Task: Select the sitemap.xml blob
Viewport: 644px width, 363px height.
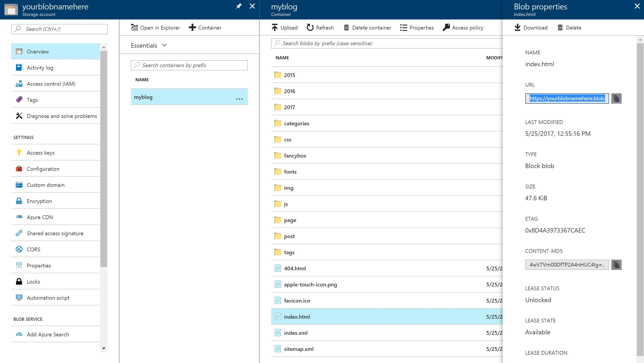Action: [x=387, y=349]
